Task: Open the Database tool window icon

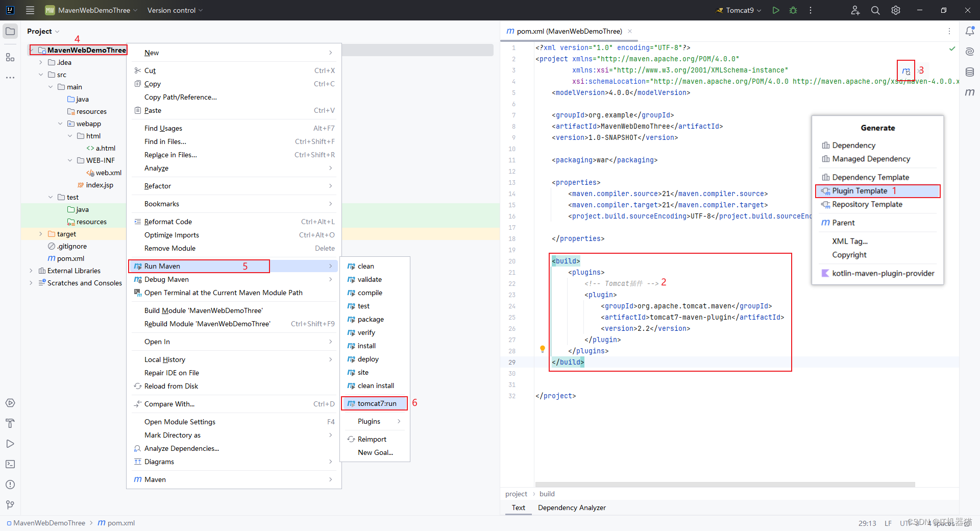Action: pos(970,72)
